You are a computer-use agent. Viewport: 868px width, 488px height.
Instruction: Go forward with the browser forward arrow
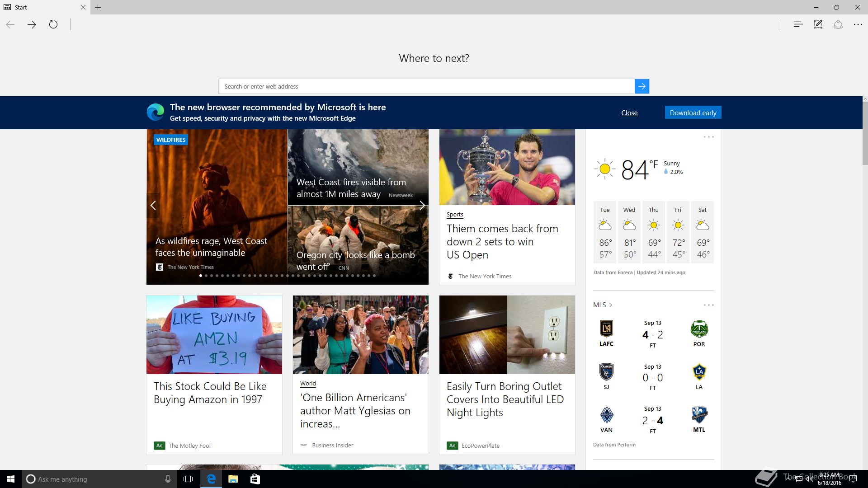pyautogui.click(x=32, y=24)
